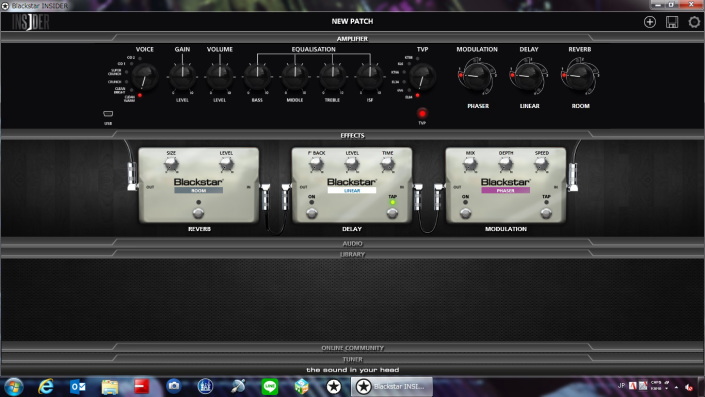Viewport: 705px width, 397px height.
Task: Click the Delay pedal LEVEL knob
Action: (352, 165)
